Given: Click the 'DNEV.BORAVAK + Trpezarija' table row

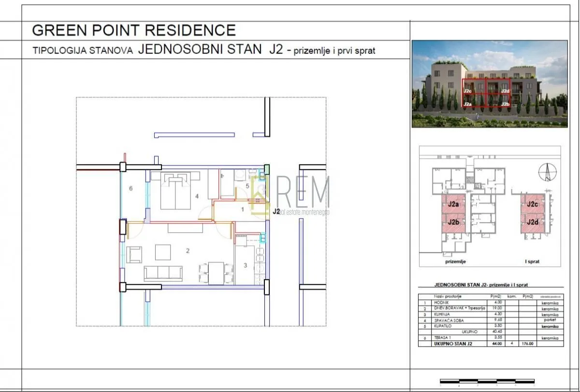Looking at the screenshot, I should (491, 308).
